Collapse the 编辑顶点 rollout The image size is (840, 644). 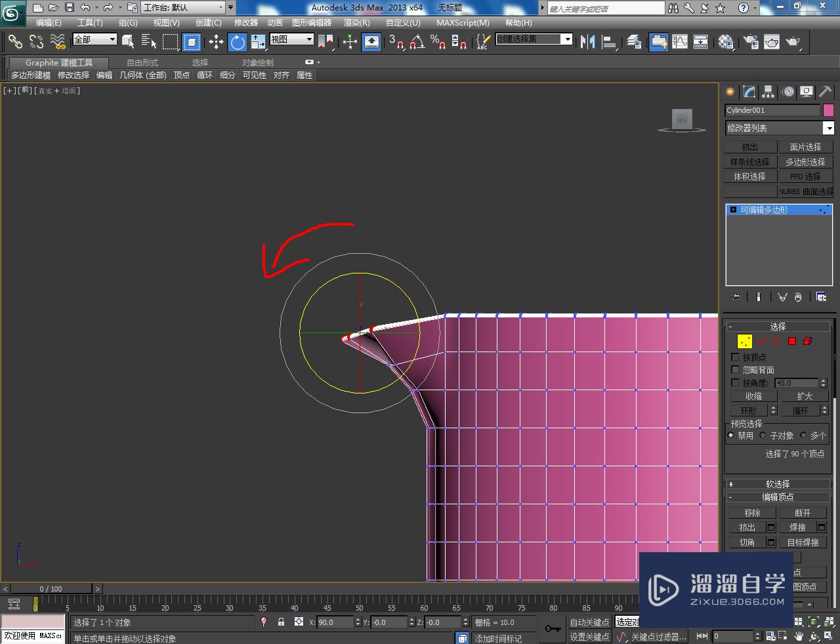(778, 497)
